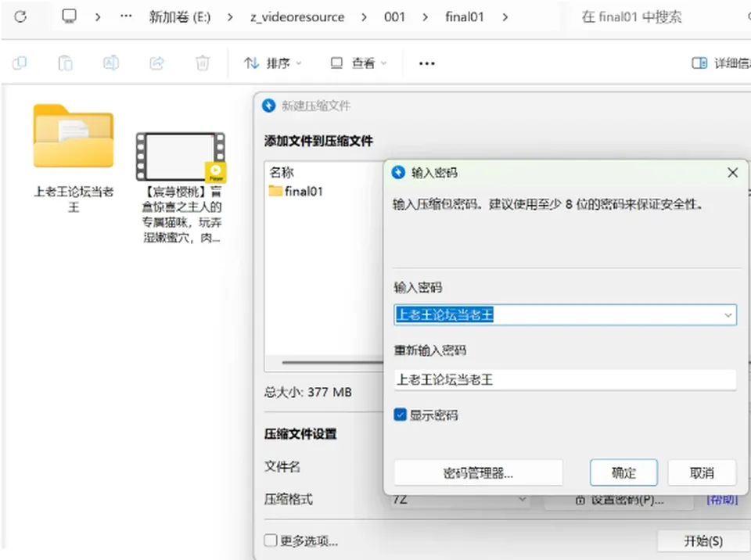Click the This PC monitor icon in breadcrumb
The image size is (751, 560).
pyautogui.click(x=69, y=16)
